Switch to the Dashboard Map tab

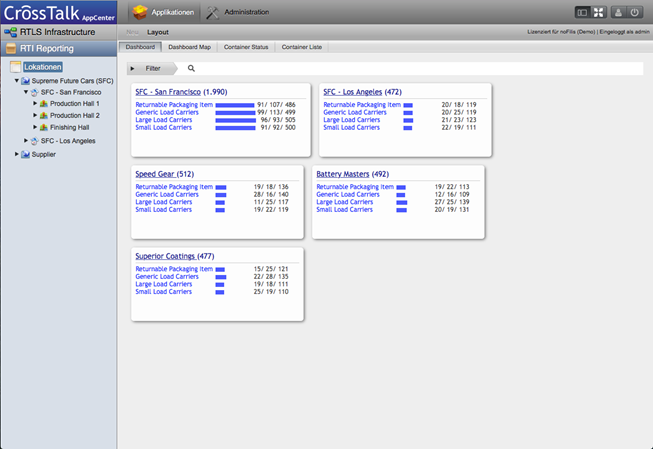pyautogui.click(x=187, y=47)
